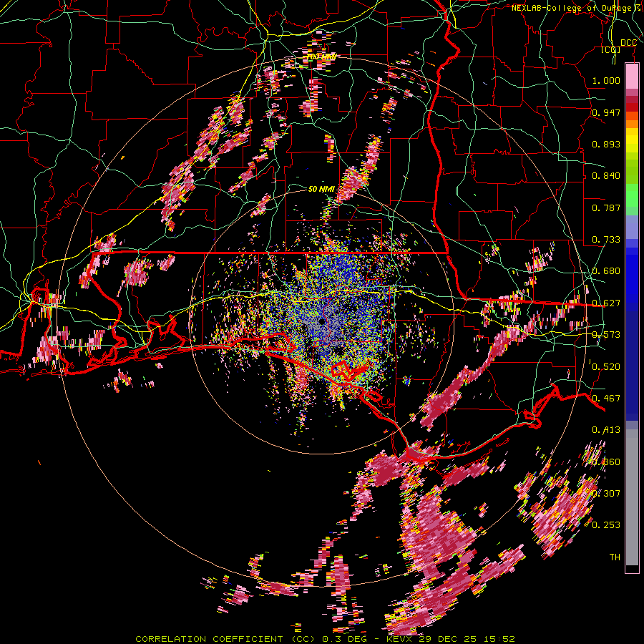Click the 0.893 color scale label
The height and width of the screenshot is (644, 644).
click(x=606, y=144)
